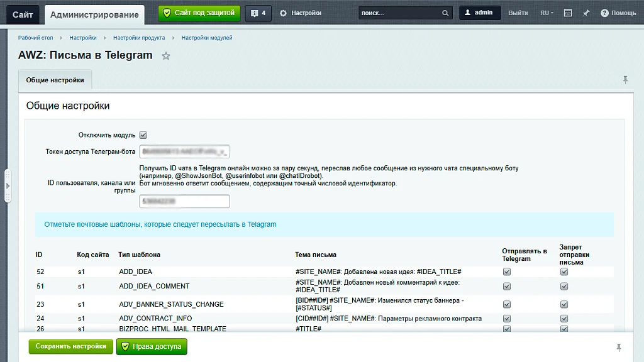The height and width of the screenshot is (362, 644).
Task: Go to Рабочий стол breadcrumb
Action: [x=35, y=38]
